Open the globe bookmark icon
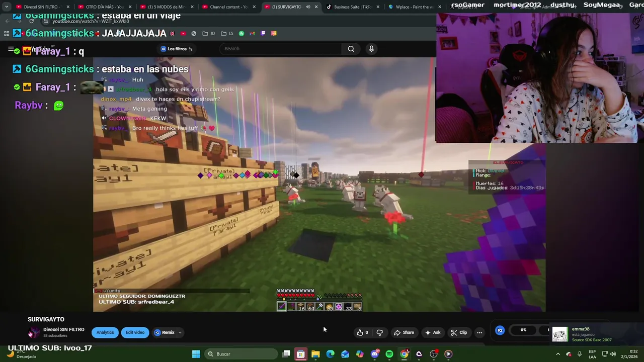The width and height of the screenshot is (644, 362). 194,33
